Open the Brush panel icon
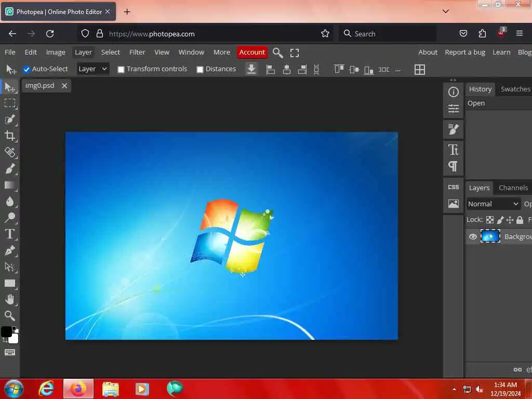 click(453, 129)
